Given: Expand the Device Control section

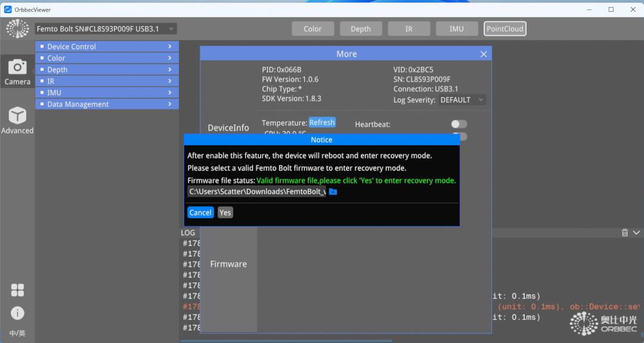Looking at the screenshot, I should 107,46.
